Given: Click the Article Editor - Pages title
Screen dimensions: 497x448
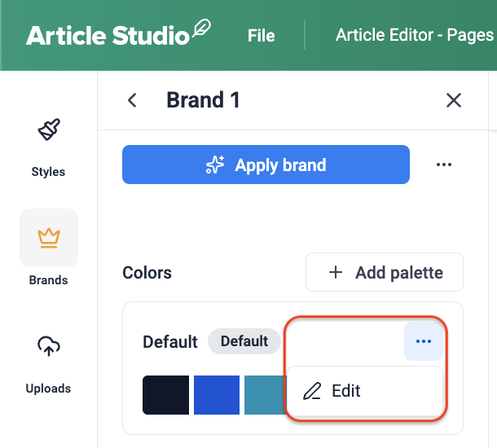Looking at the screenshot, I should point(414,36).
